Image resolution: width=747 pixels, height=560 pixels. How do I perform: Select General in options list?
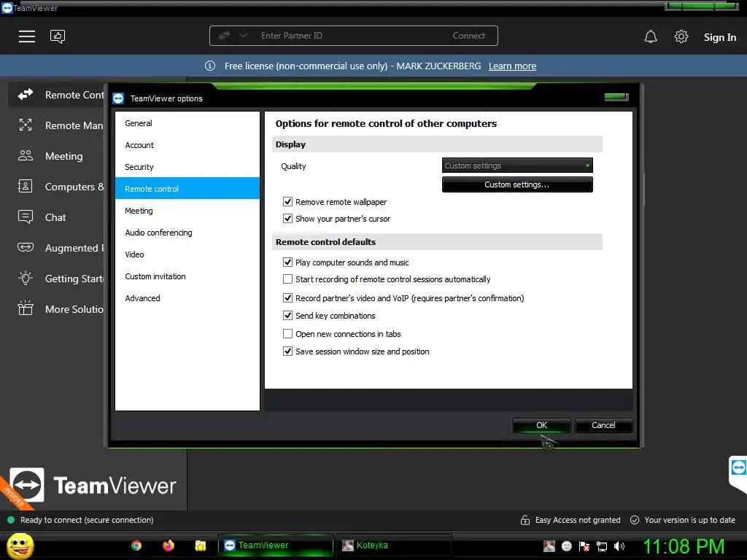point(187,122)
